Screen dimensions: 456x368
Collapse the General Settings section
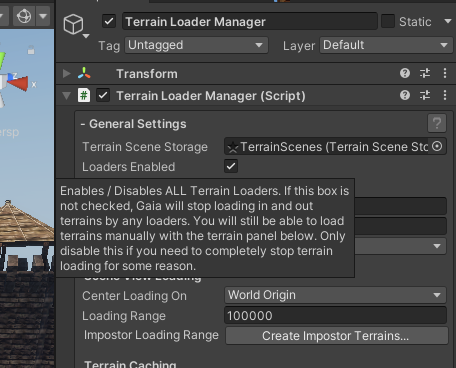(x=134, y=124)
